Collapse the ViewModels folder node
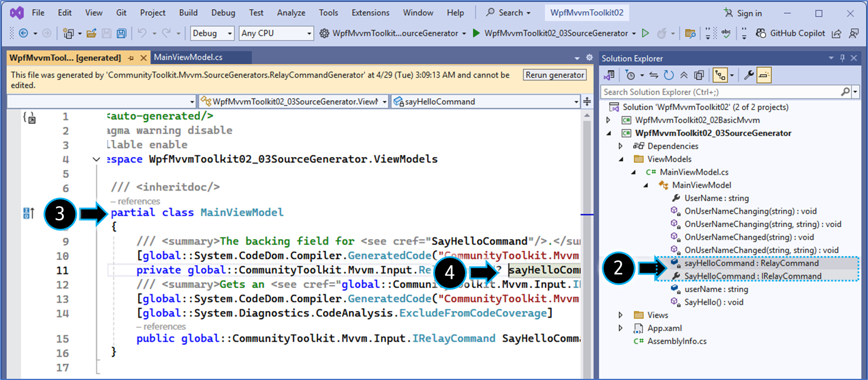The height and width of the screenshot is (380, 868). (621, 159)
